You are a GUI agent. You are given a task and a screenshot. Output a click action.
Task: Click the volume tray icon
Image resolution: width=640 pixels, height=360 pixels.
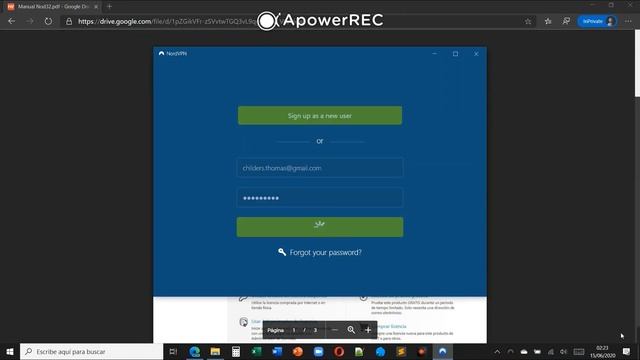pyautogui.click(x=564, y=351)
